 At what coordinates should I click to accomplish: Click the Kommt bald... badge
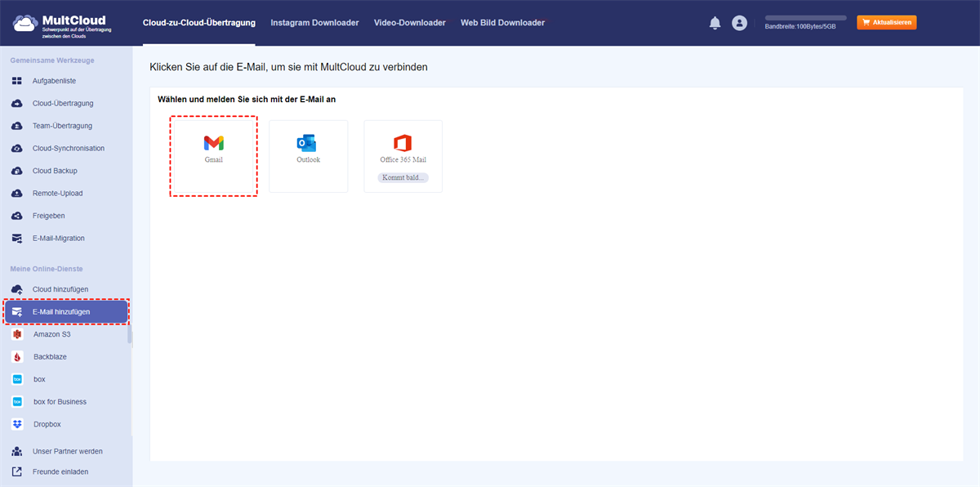[x=403, y=177]
